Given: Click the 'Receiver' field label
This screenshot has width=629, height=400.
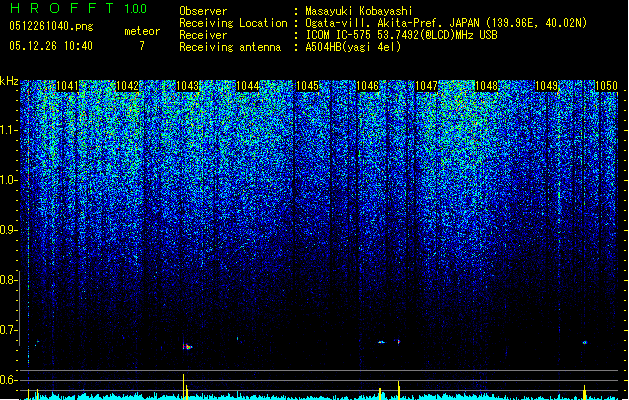Looking at the screenshot, I should tap(203, 35).
